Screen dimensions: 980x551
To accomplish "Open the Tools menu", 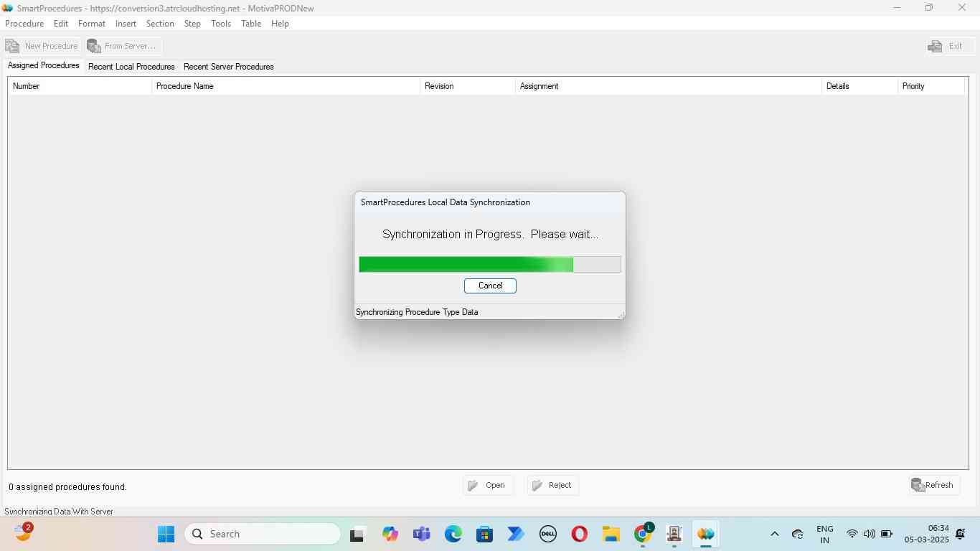I will [221, 24].
